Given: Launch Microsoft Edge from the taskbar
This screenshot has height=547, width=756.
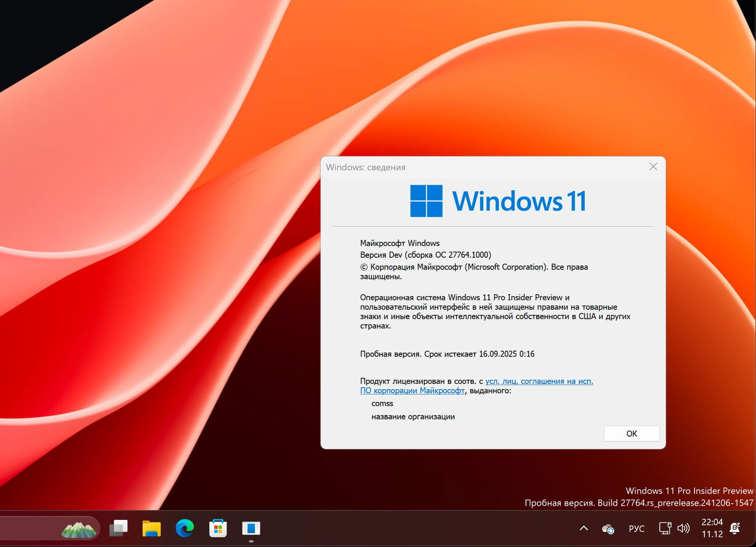Looking at the screenshot, I should click(x=185, y=528).
